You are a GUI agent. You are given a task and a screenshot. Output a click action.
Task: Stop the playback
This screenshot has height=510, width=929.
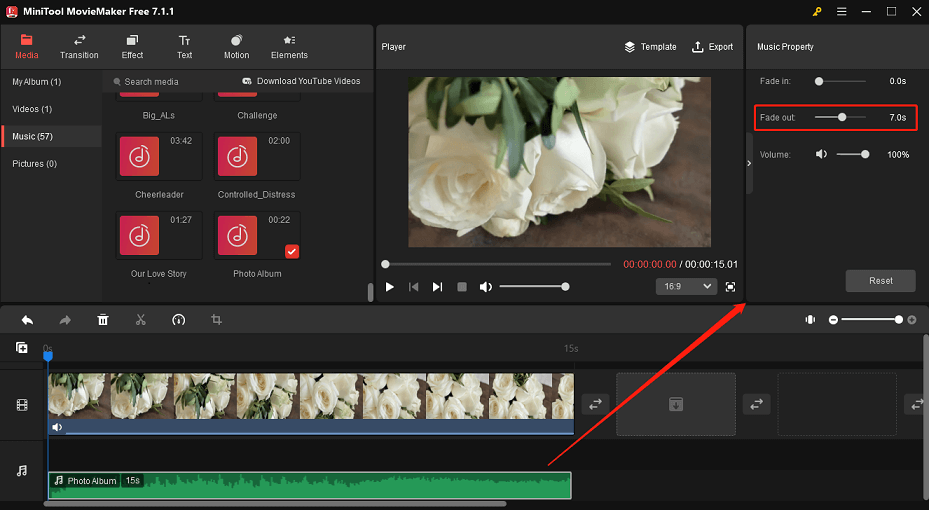(462, 287)
